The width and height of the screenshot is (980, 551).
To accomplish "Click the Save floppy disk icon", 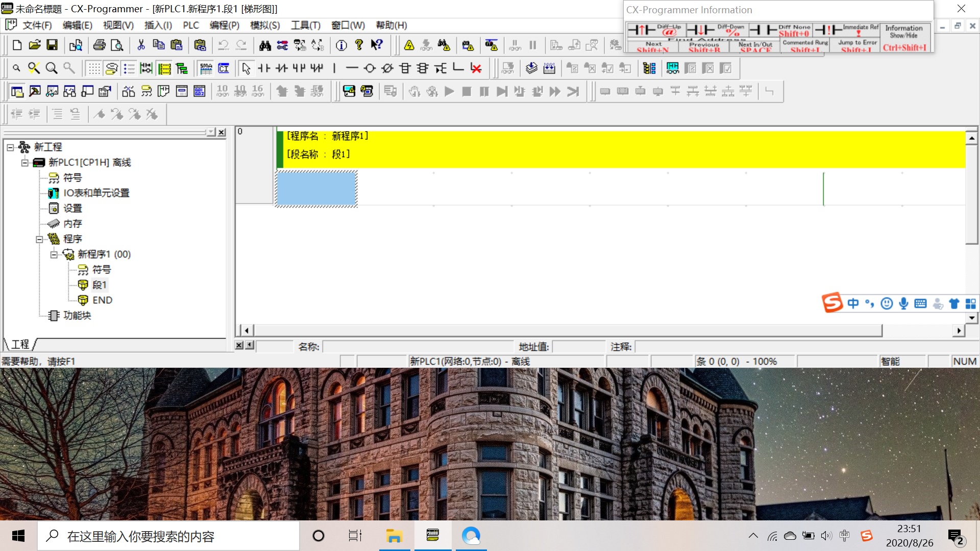I will (x=52, y=45).
